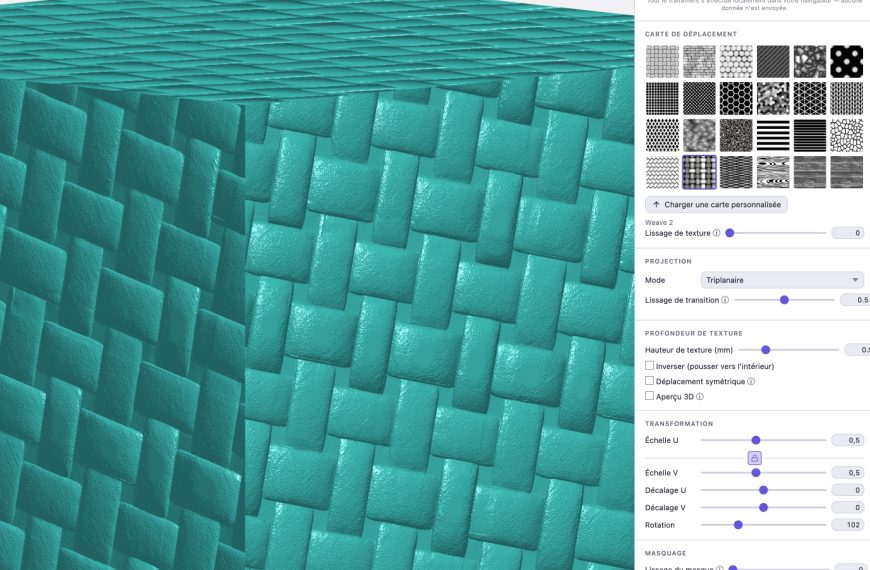Choose the dense woven mesh texture
This screenshot has height=570, width=870.
point(736,172)
